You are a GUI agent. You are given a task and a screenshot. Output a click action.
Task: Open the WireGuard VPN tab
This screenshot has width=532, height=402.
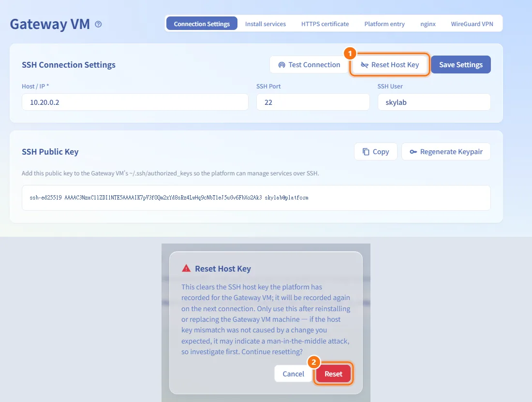tap(472, 24)
